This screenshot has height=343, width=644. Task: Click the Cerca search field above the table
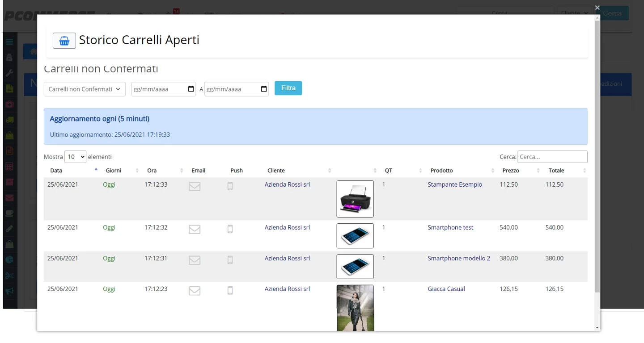(x=552, y=157)
